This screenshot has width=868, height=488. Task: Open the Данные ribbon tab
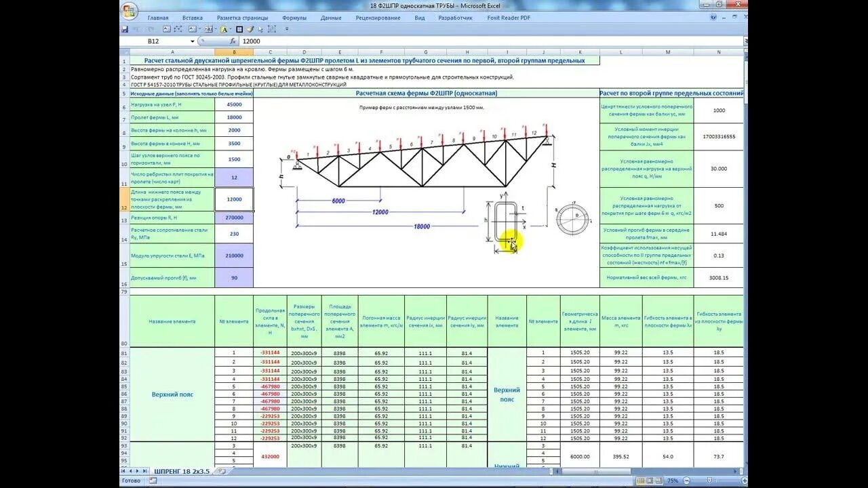tap(331, 18)
